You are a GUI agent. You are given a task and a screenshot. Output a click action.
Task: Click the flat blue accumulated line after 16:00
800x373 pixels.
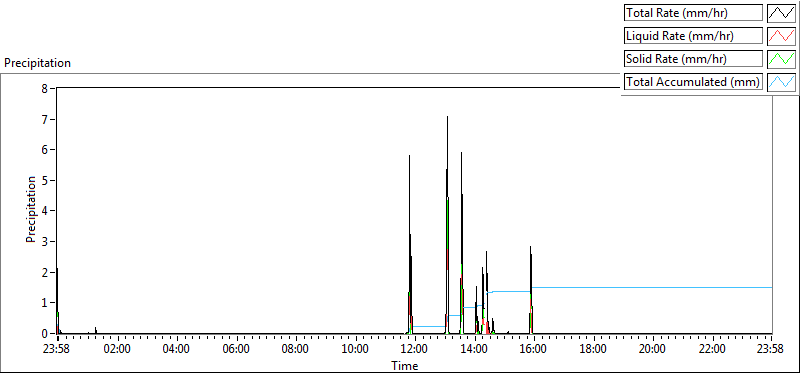[x=653, y=287]
